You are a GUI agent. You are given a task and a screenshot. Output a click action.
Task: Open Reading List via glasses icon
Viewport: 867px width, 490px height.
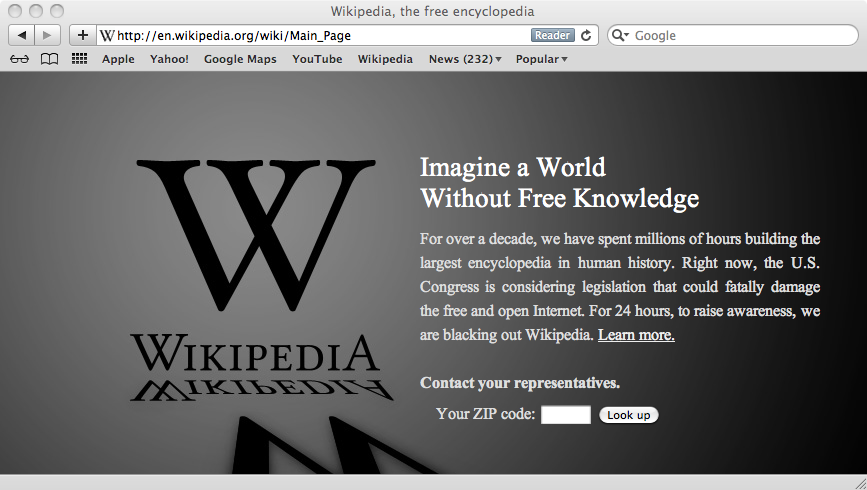(x=19, y=59)
